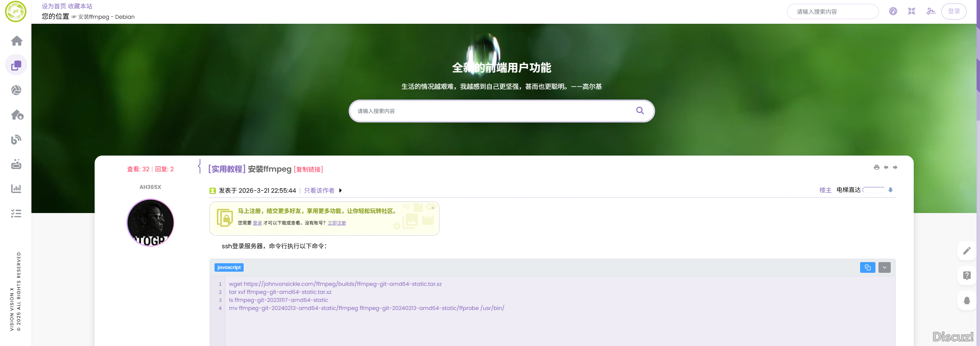The image size is (980, 346).
Task: Expand the arrow next to 只看该作者
Action: (340, 190)
